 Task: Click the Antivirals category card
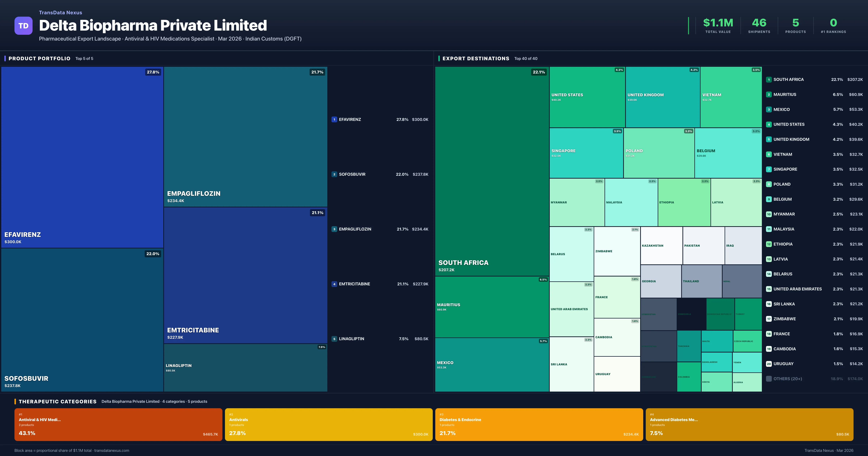[329, 424]
